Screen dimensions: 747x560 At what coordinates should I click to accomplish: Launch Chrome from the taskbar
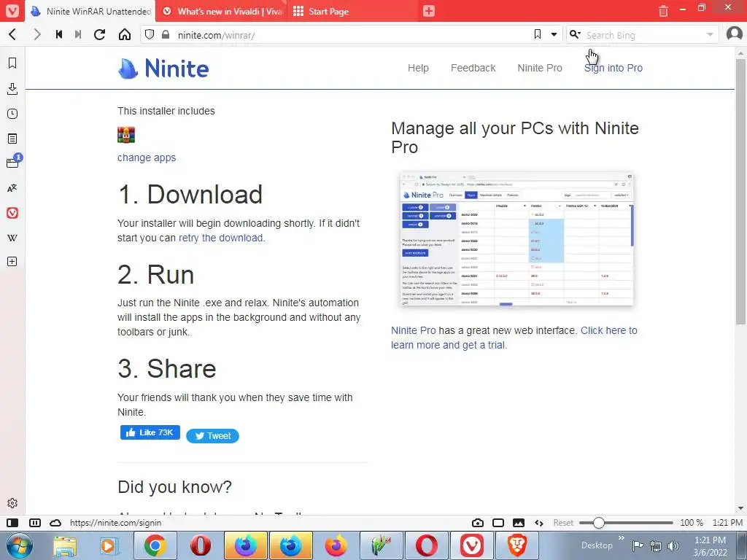[155, 545]
